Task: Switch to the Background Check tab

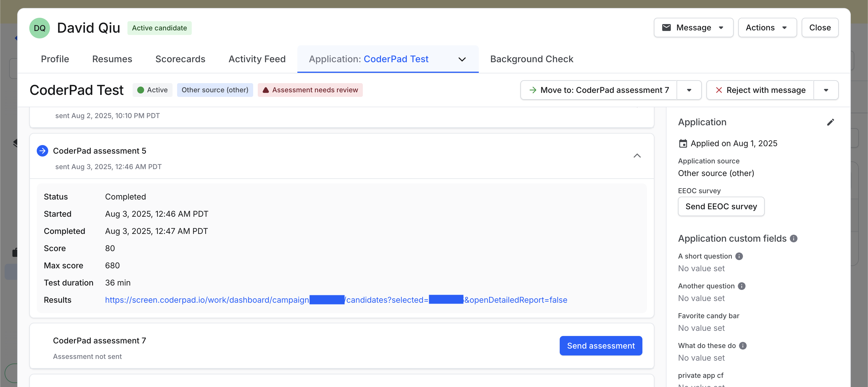Action: (531, 59)
